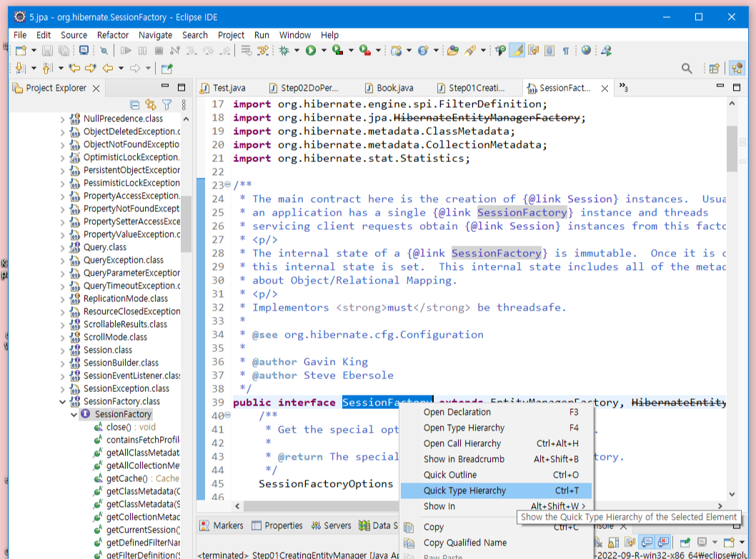
Task: Click New Java Class toolbar icon
Action: click(x=423, y=51)
